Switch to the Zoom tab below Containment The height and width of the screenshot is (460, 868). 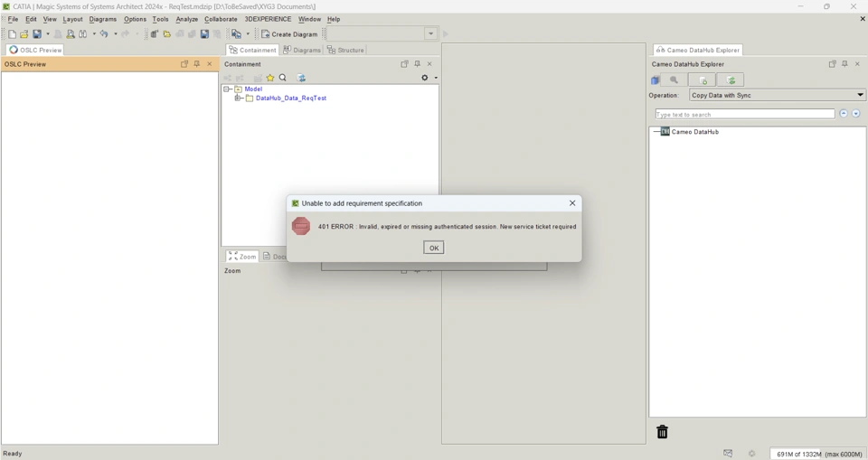coord(242,257)
